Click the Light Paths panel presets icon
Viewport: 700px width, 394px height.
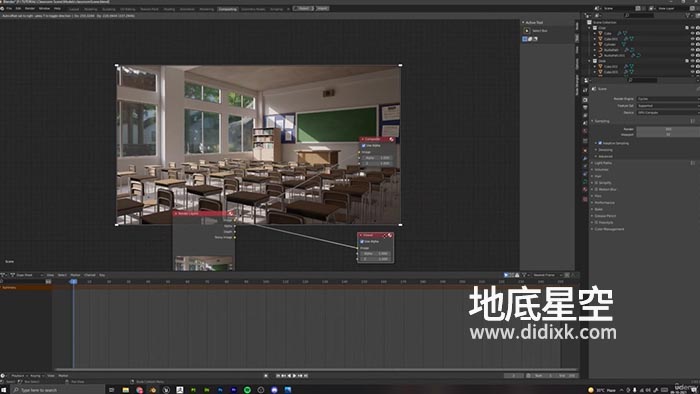point(692,163)
